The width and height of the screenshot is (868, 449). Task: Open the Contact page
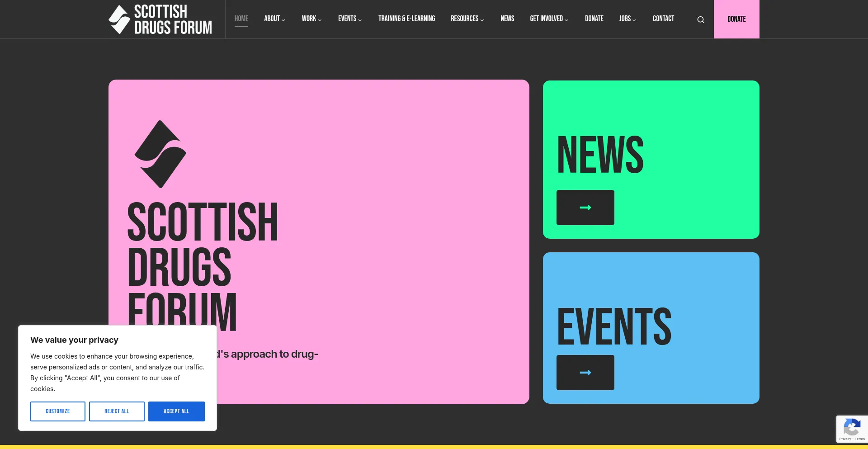click(663, 19)
